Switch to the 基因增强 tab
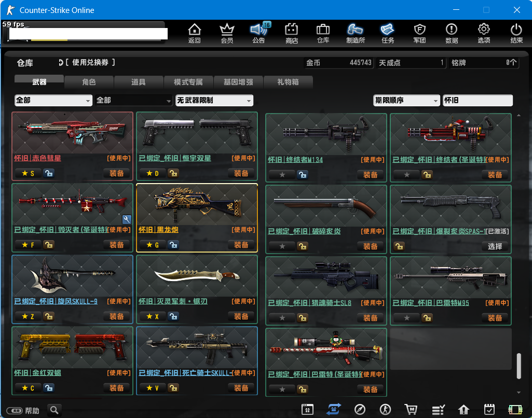This screenshot has height=418, width=532. [238, 82]
